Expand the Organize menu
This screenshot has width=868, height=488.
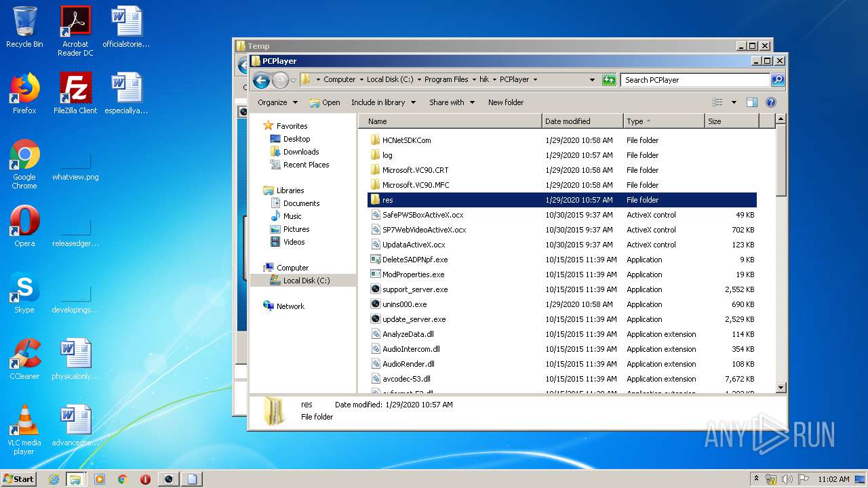tap(277, 102)
